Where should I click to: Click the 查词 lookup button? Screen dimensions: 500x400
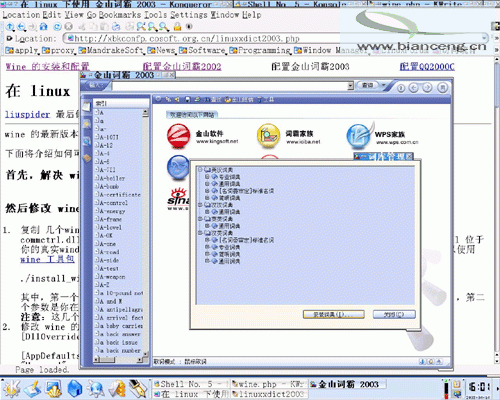367,85
